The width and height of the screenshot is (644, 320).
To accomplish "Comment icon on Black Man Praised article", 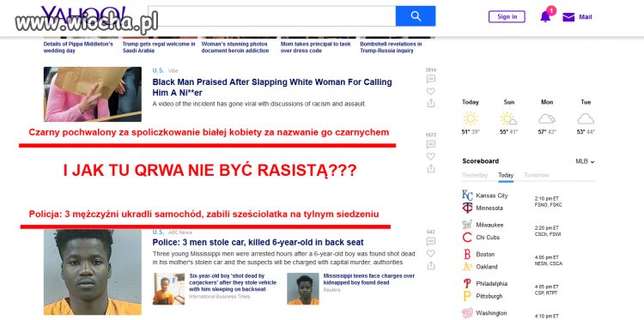I will [431, 79].
